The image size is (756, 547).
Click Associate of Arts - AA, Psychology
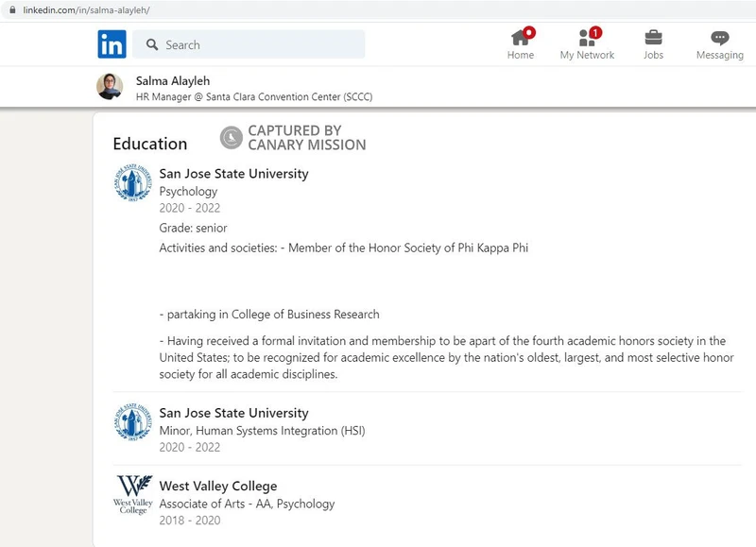247,504
